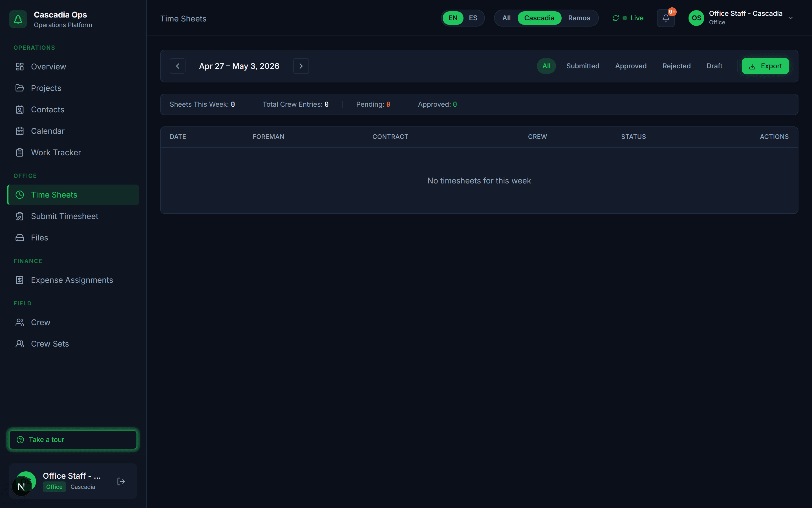Click the Calendar icon in sidebar
The width and height of the screenshot is (812, 508).
click(x=20, y=131)
